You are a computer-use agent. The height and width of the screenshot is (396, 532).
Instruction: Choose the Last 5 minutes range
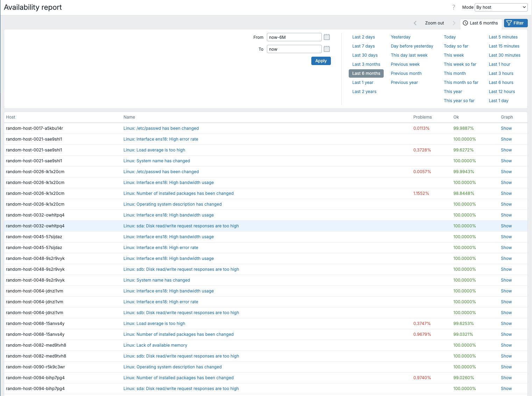503,37
